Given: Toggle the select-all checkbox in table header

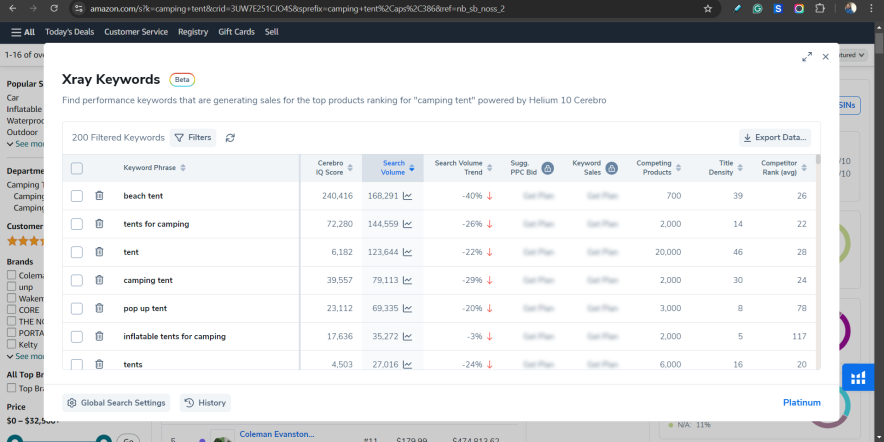Looking at the screenshot, I should point(77,168).
